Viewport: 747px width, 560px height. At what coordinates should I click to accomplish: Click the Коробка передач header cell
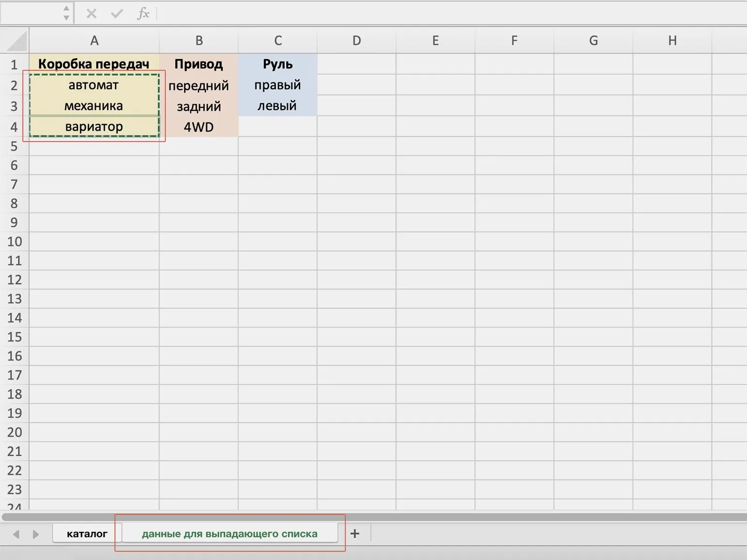[94, 64]
